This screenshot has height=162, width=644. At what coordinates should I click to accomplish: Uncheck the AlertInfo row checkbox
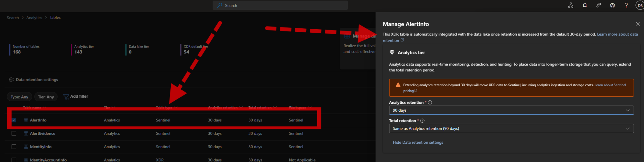tap(14, 120)
